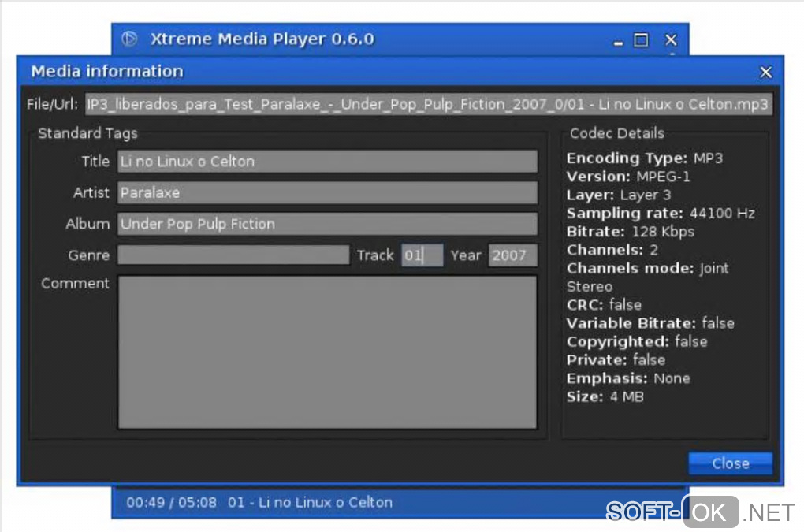Click the 'Private: false' text
The height and width of the screenshot is (532, 804).
pyautogui.click(x=616, y=360)
